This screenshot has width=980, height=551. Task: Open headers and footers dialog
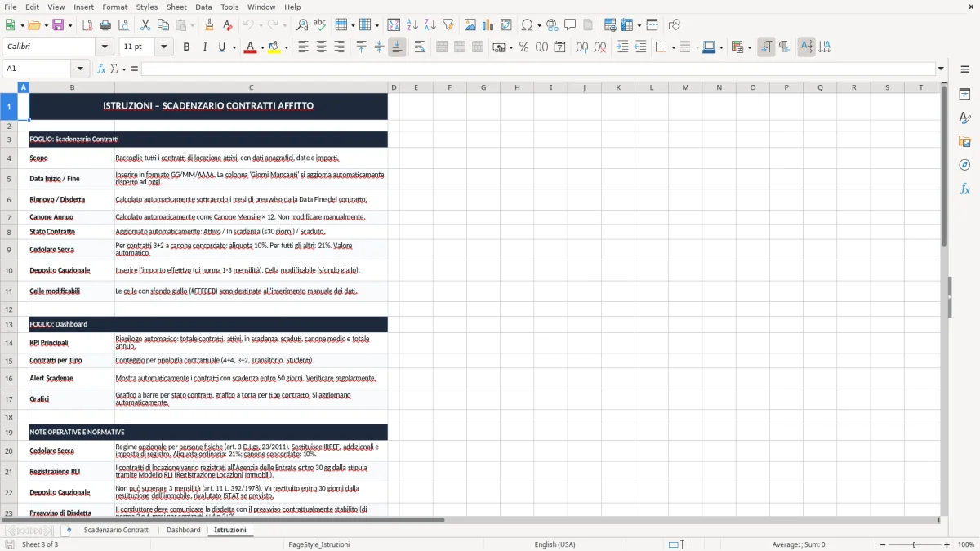click(588, 25)
